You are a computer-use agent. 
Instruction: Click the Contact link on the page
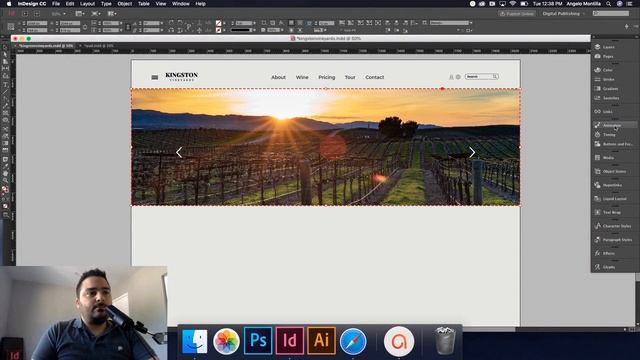(x=375, y=77)
